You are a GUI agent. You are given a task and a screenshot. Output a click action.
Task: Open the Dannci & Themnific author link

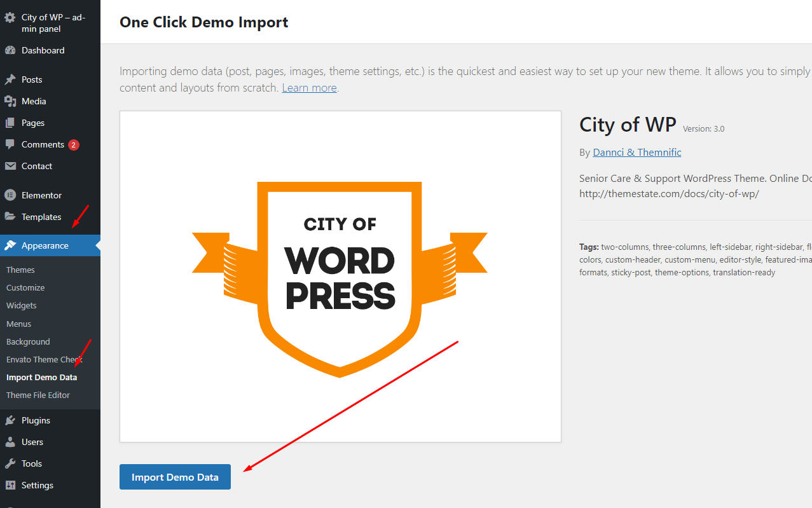coord(637,152)
